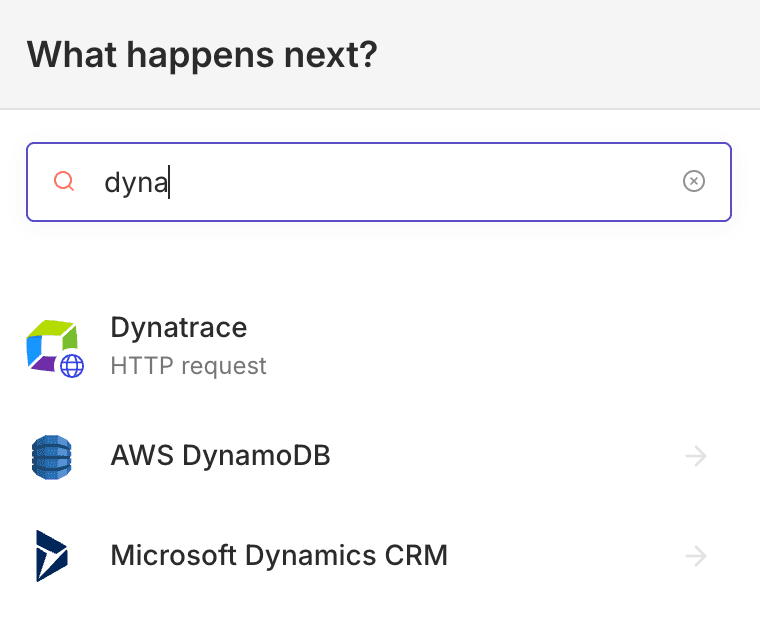The width and height of the screenshot is (760, 630).
Task: Select the Dynatrace app name
Action: (x=178, y=327)
